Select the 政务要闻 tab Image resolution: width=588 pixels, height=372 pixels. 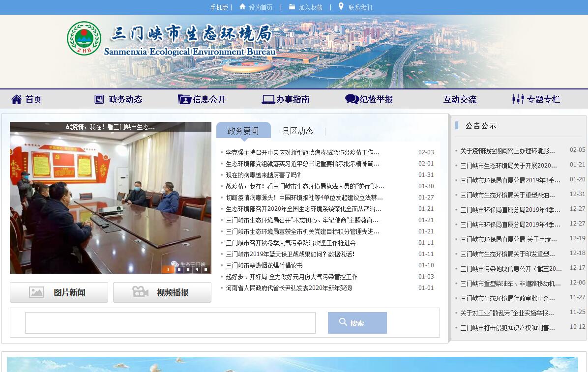(243, 131)
